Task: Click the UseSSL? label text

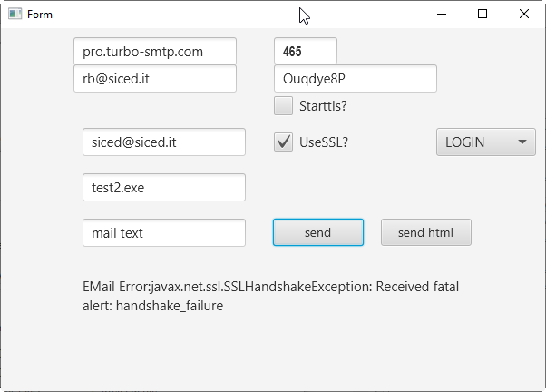Action: 324,142
